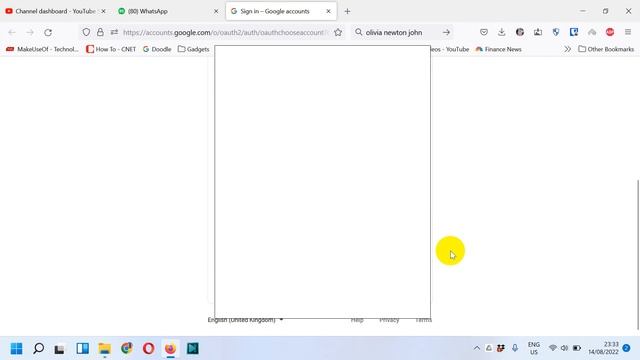Open the English (United Kingdom) language dropdown
The image size is (640, 360).
(x=245, y=320)
